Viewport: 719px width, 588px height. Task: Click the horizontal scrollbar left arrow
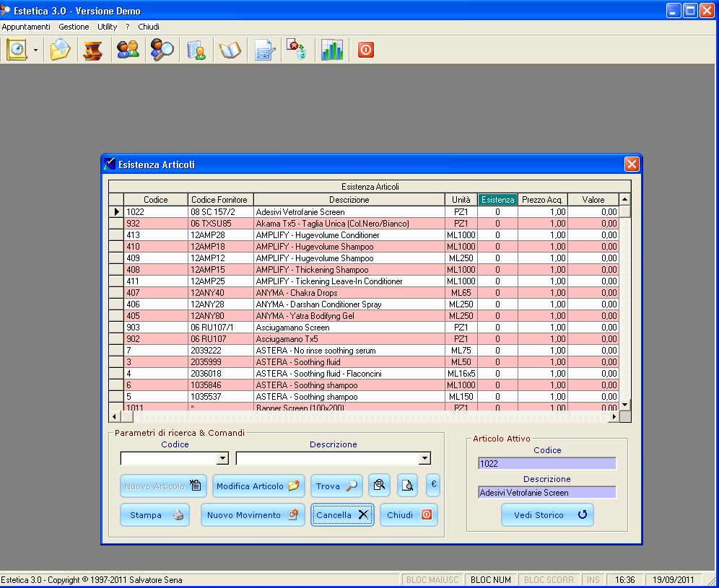115,416
